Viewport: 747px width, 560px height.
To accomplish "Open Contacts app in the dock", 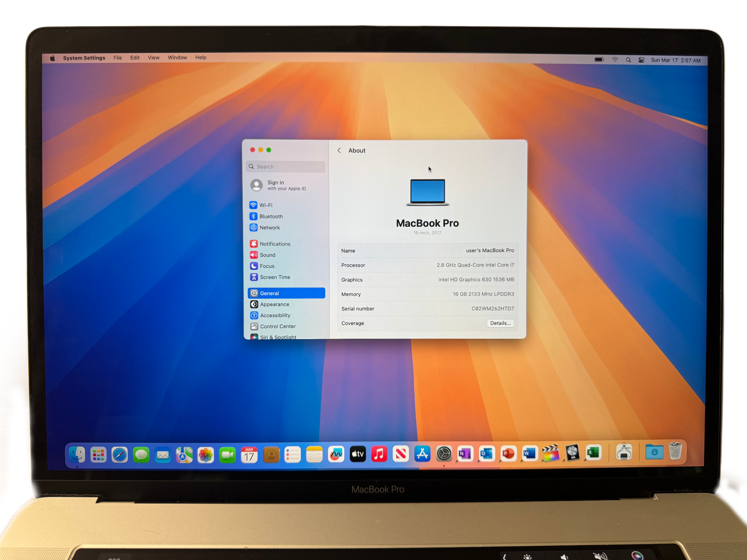I will 271,455.
